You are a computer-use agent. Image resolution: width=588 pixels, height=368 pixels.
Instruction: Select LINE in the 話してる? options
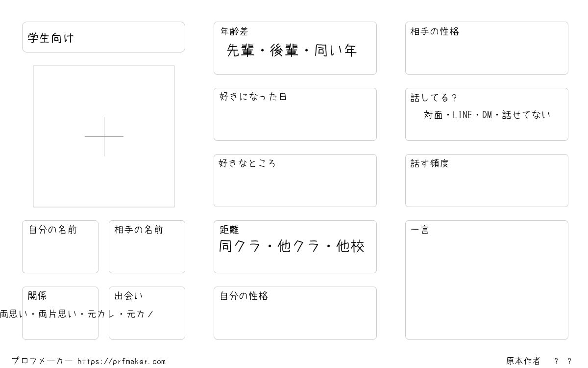(462, 115)
